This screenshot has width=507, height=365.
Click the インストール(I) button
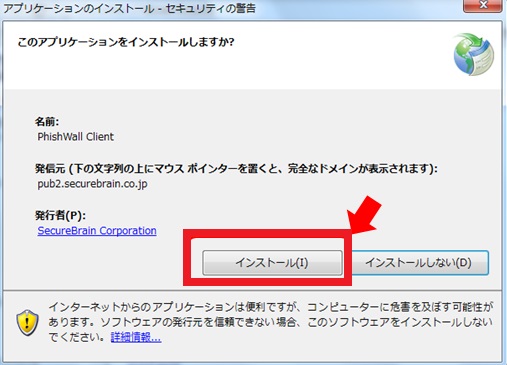(x=272, y=263)
